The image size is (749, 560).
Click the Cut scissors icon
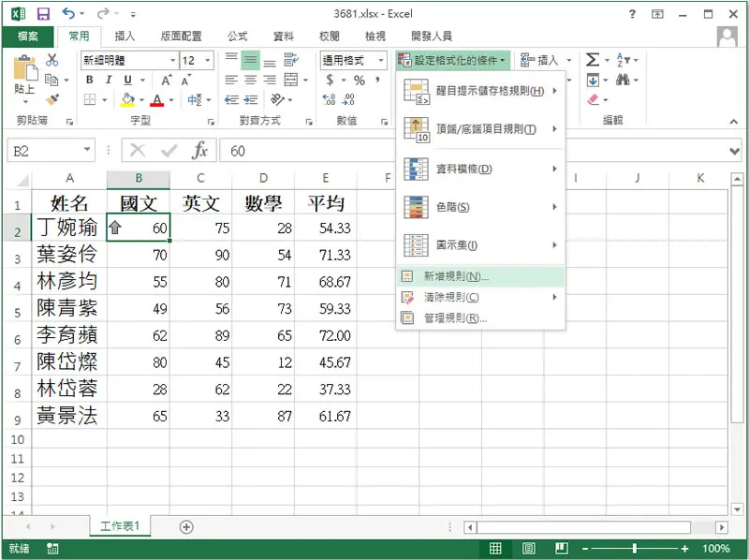point(51,60)
